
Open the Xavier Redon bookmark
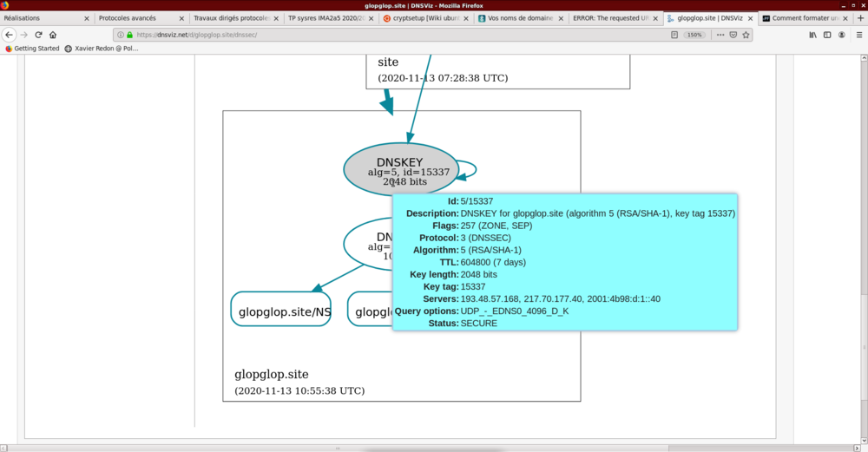coord(102,49)
